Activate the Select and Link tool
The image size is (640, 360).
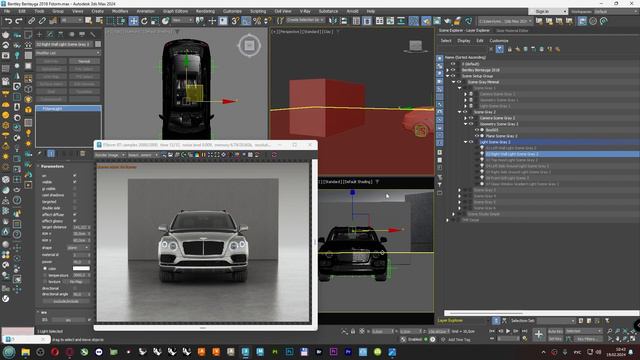[x=31, y=20]
